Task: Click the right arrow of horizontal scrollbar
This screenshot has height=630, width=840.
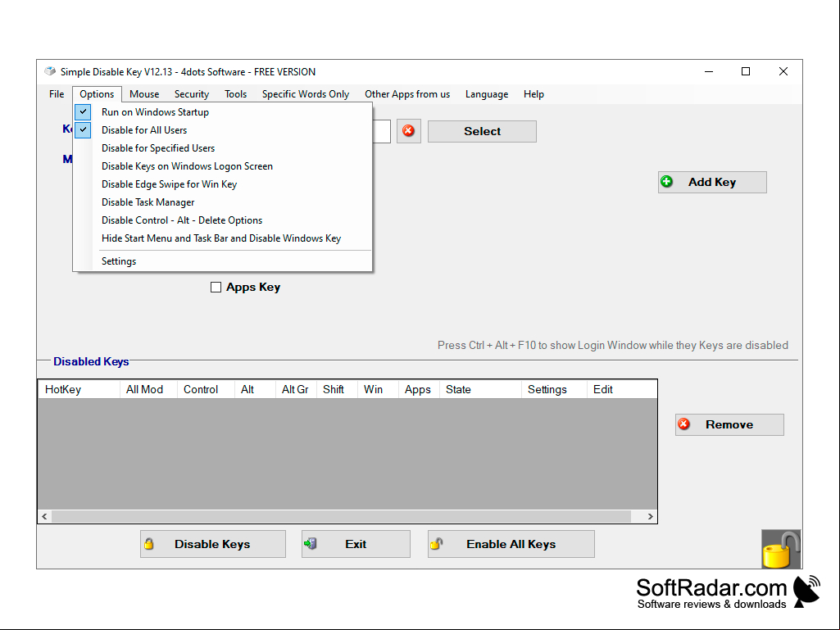Action: coord(650,516)
